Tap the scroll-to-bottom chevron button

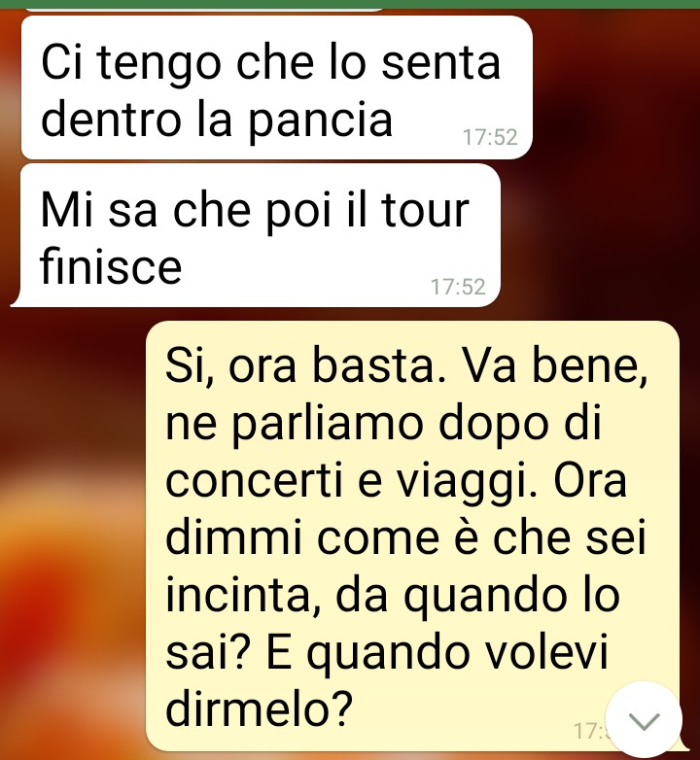[644, 721]
